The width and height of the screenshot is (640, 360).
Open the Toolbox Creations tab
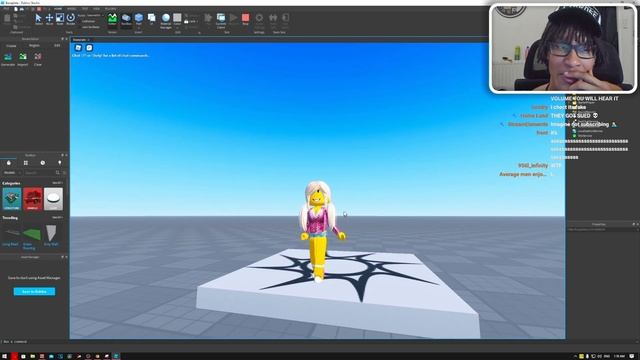pos(60,163)
